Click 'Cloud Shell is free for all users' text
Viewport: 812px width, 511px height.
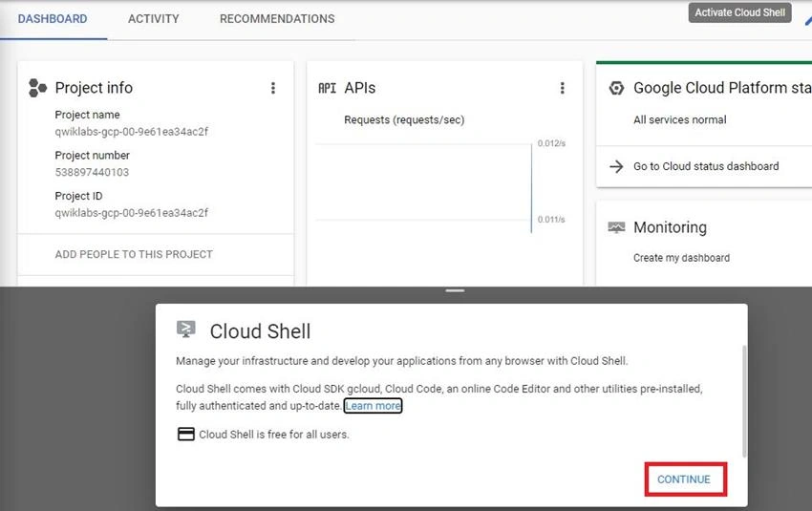[274, 435]
